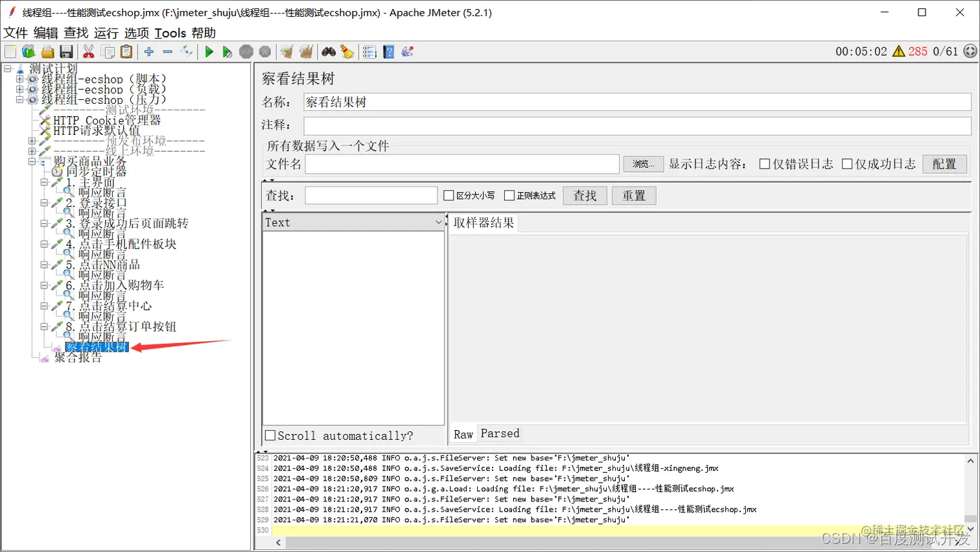Open the Tools menu
Screen dimensions: 980x552
point(170,32)
